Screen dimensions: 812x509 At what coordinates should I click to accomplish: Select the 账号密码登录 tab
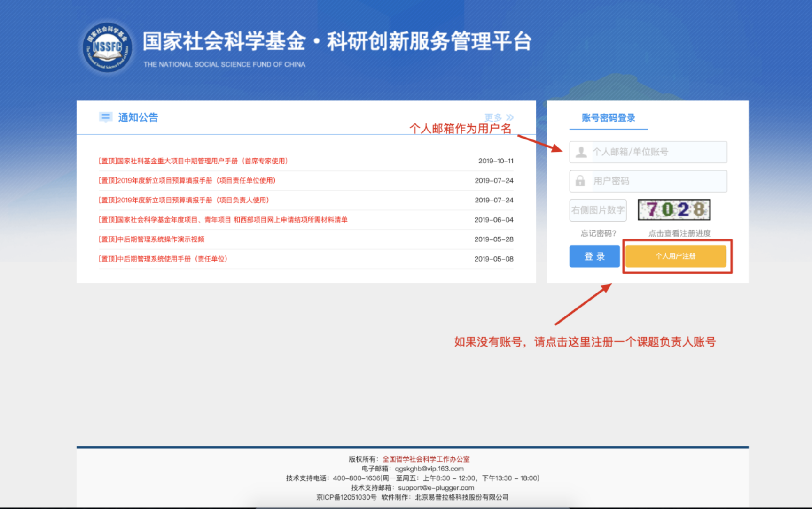click(608, 118)
